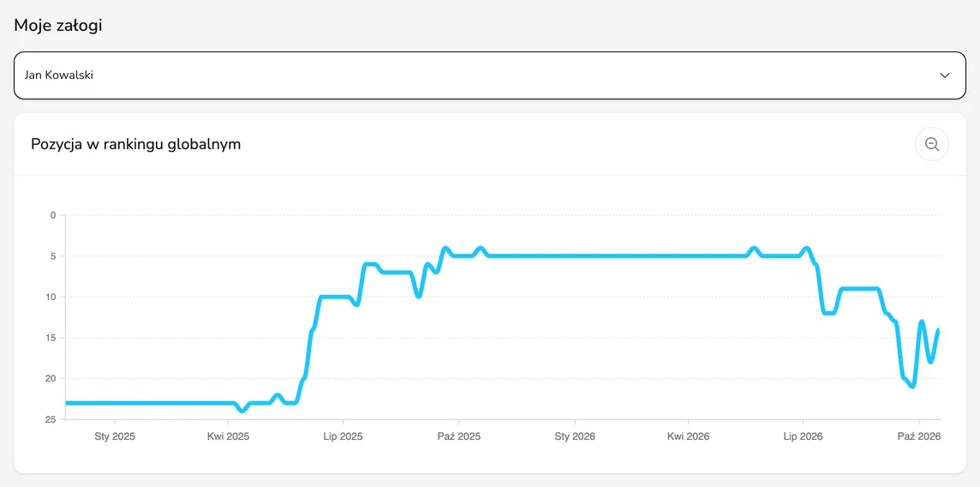Click the y-axis value 20
The width and height of the screenshot is (980, 487).
coord(51,379)
